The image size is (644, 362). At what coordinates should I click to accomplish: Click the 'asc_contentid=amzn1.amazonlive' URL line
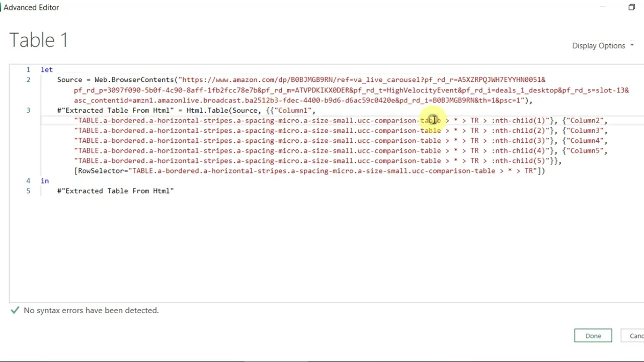303,100
